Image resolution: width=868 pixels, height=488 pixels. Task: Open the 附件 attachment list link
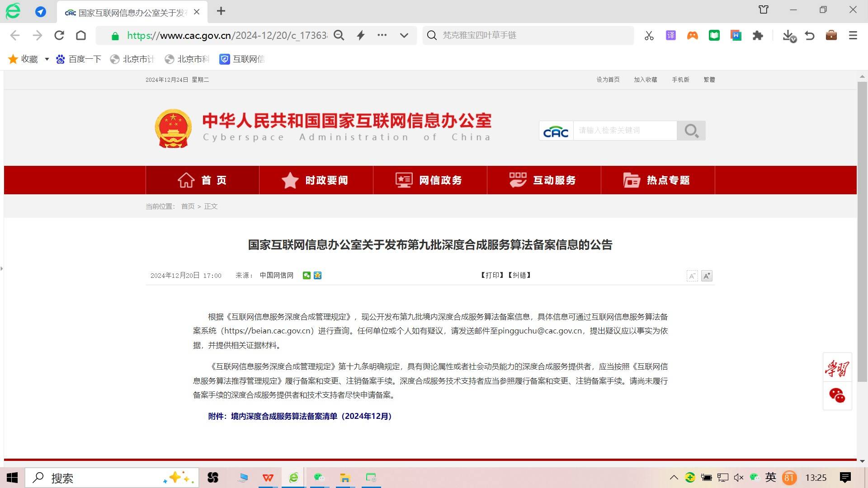click(x=300, y=416)
